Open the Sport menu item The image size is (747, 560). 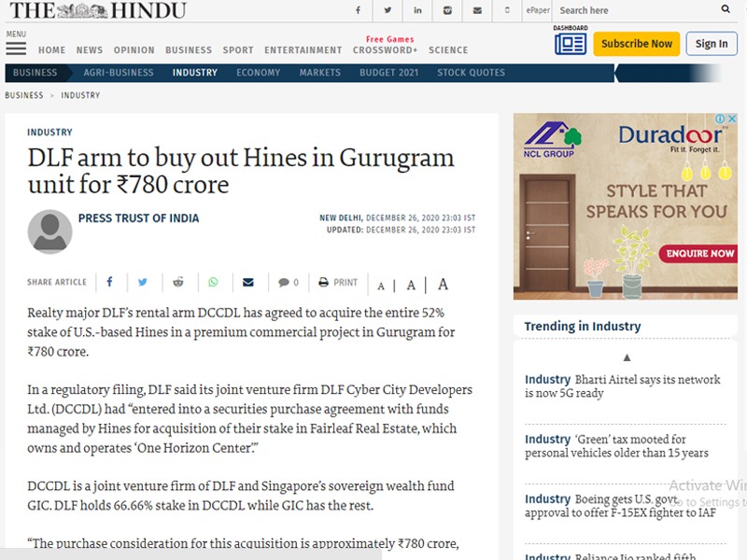(x=238, y=50)
